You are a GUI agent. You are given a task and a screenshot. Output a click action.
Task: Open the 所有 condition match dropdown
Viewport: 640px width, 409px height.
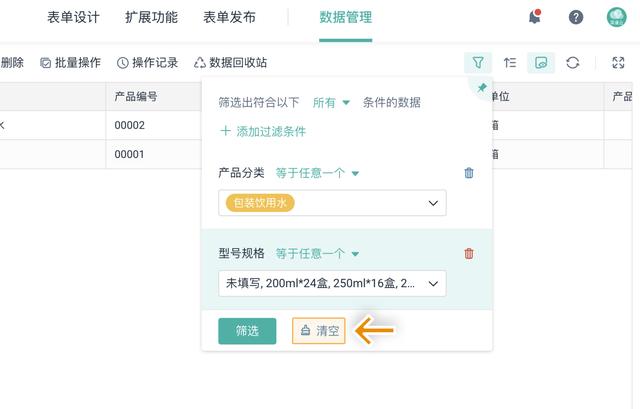click(x=331, y=102)
